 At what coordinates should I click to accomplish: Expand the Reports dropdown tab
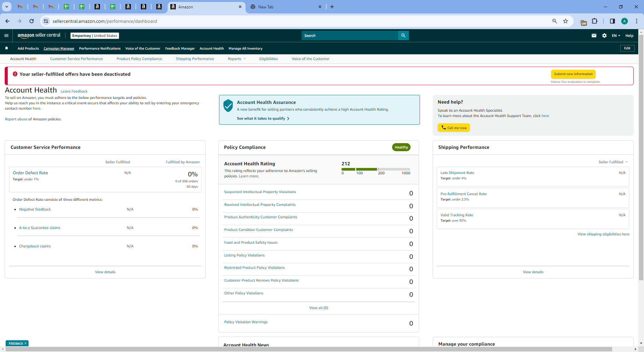pos(237,59)
